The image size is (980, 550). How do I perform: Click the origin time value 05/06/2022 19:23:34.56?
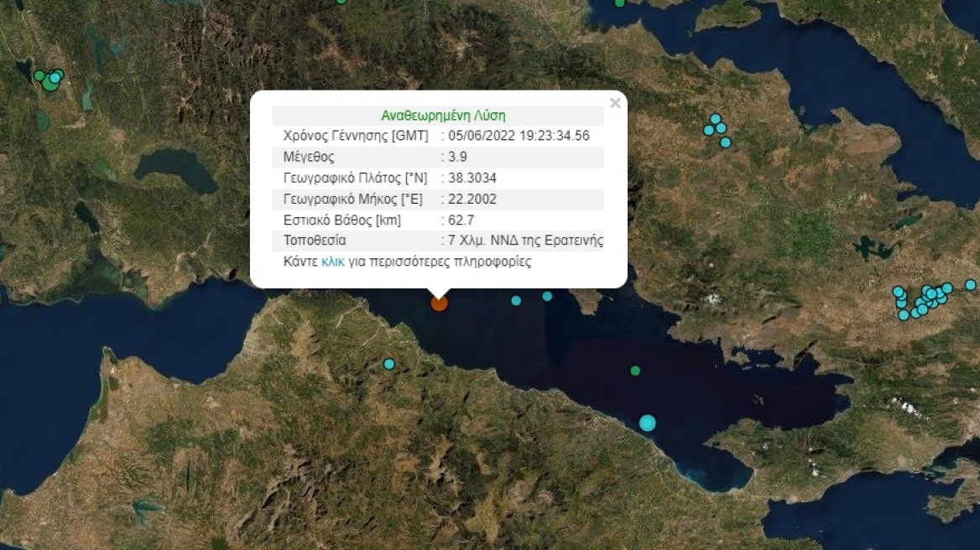[519, 136]
